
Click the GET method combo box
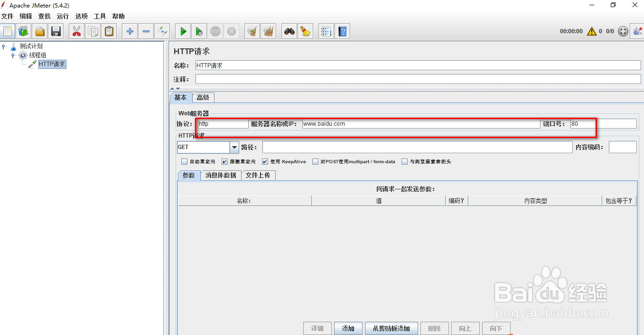tap(208, 147)
